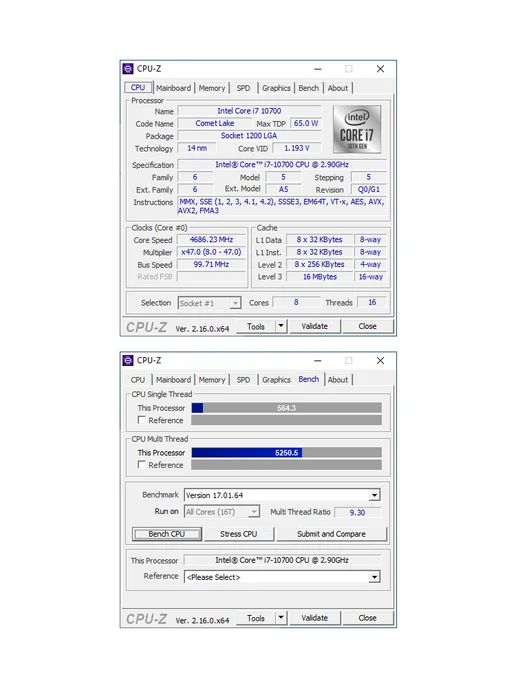Click the Revision value Q0/G1
The image size is (516, 688).
369,190
